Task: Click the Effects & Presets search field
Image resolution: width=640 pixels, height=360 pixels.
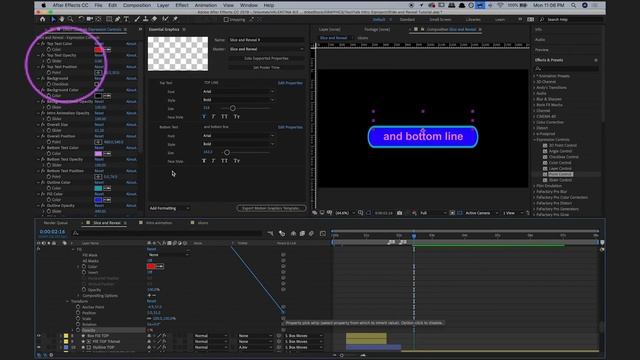Action: pos(567,69)
